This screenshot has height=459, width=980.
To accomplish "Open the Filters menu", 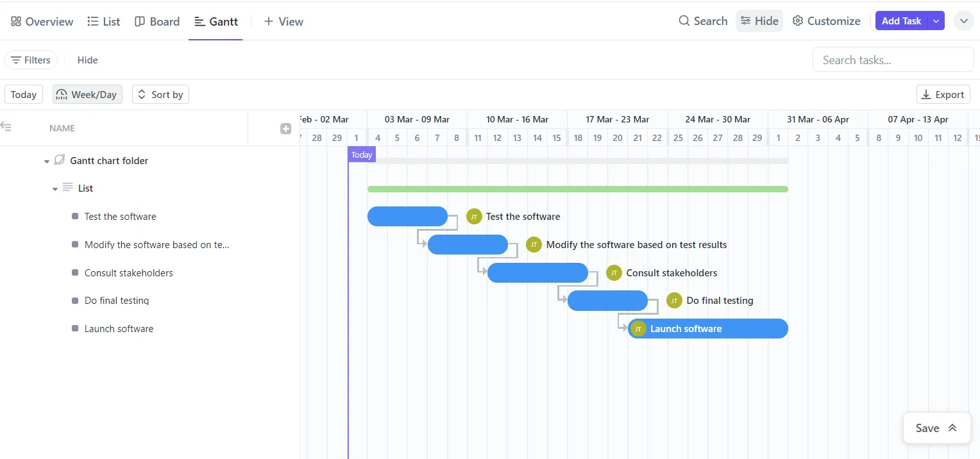I will click(31, 60).
